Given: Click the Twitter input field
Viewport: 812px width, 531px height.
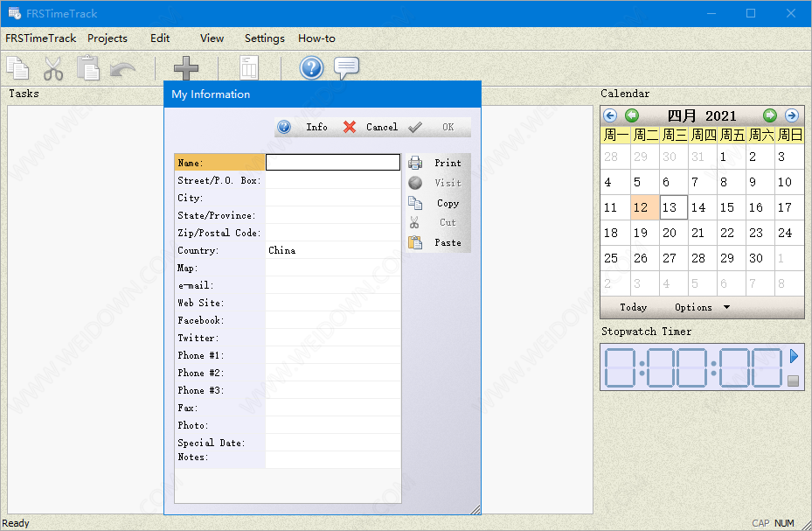Looking at the screenshot, I should 333,338.
